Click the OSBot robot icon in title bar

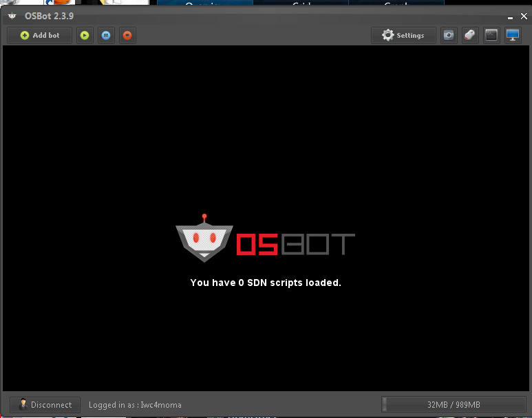click(x=12, y=16)
